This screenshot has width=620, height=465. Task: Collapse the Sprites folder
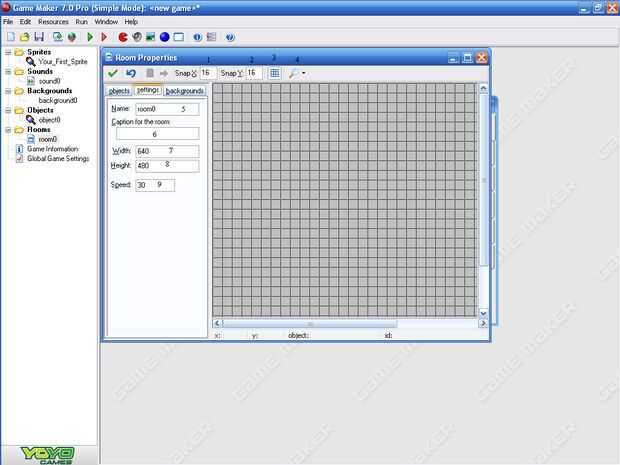pos(8,52)
